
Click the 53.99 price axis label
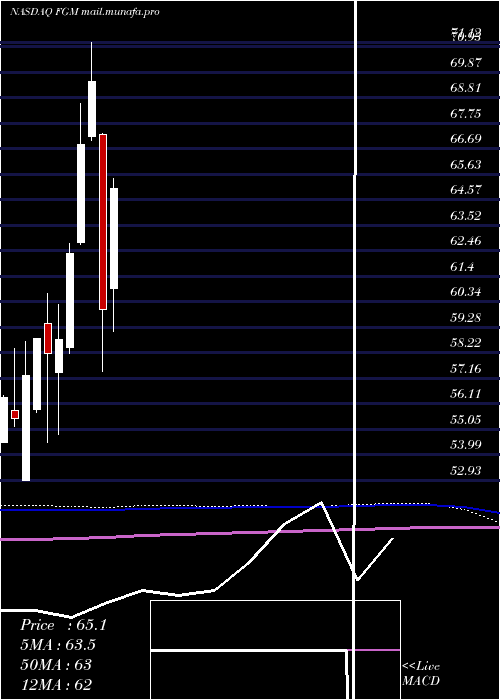point(466,445)
